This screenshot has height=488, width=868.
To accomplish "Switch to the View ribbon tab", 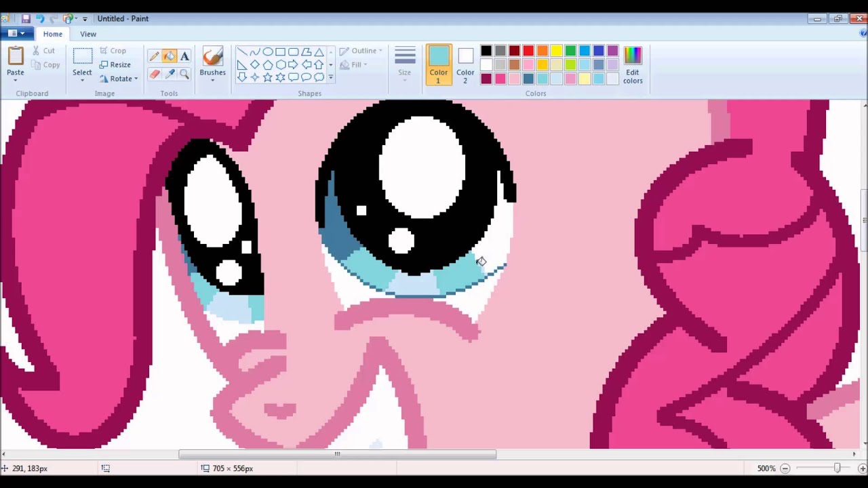I will tap(88, 34).
